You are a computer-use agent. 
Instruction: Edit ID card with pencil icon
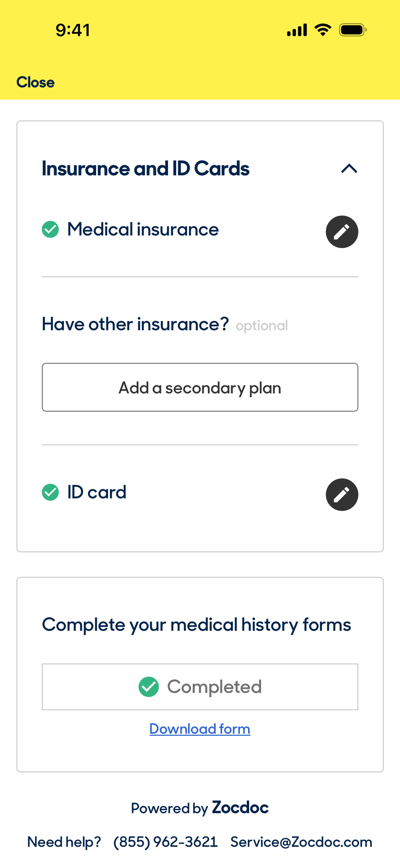point(342,495)
